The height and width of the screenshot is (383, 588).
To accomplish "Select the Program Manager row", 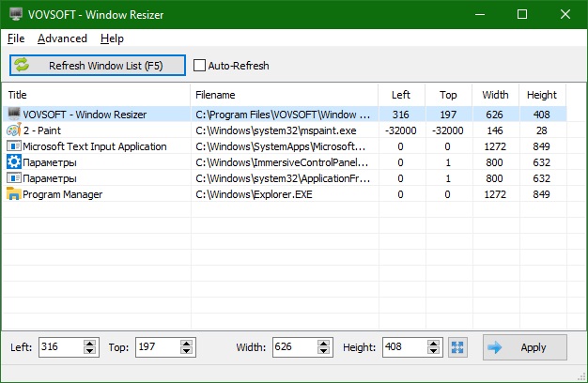I will 285,194.
